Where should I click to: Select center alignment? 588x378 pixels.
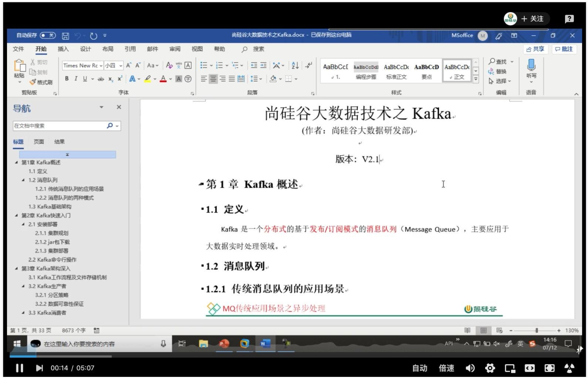(213, 79)
